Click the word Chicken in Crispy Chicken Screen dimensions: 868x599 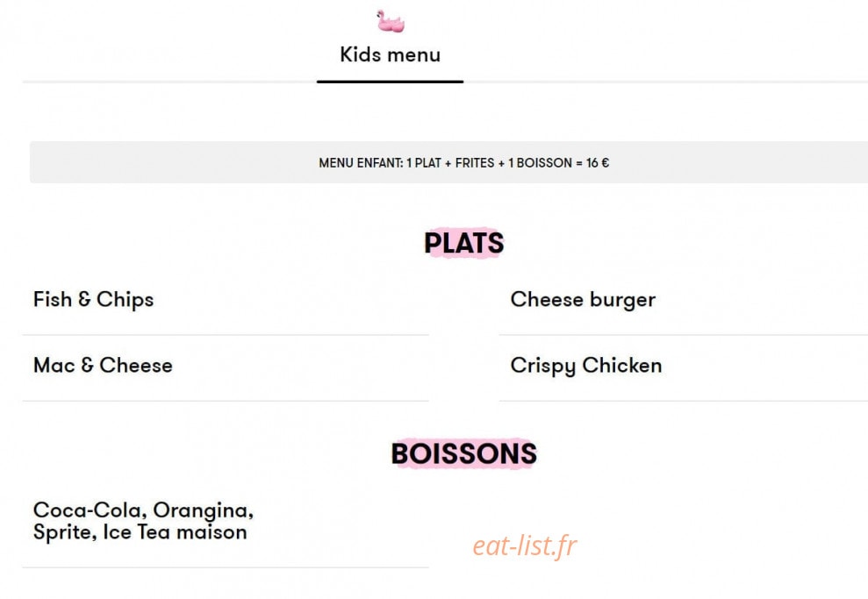pos(622,366)
